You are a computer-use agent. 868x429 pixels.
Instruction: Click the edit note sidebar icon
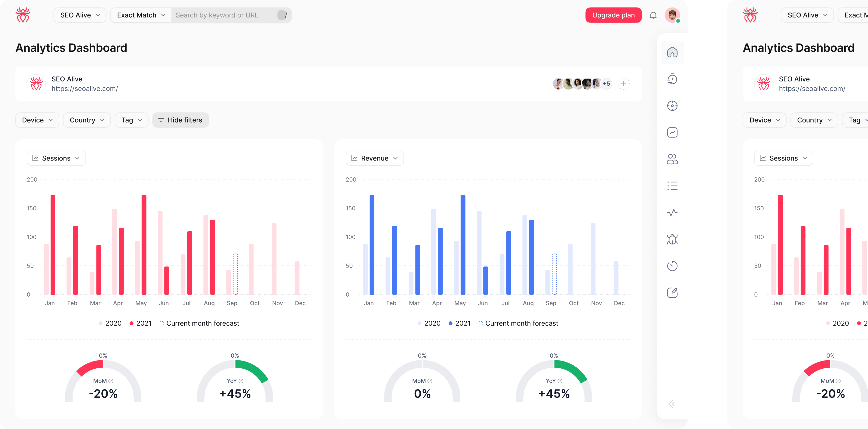click(x=672, y=293)
